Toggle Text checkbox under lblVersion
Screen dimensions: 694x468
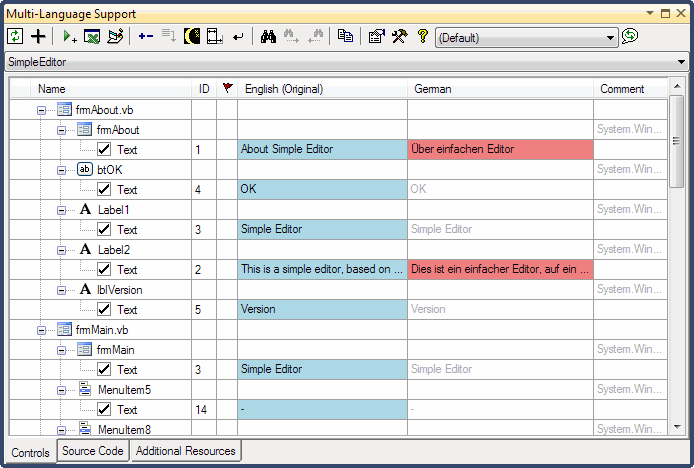coord(104,309)
